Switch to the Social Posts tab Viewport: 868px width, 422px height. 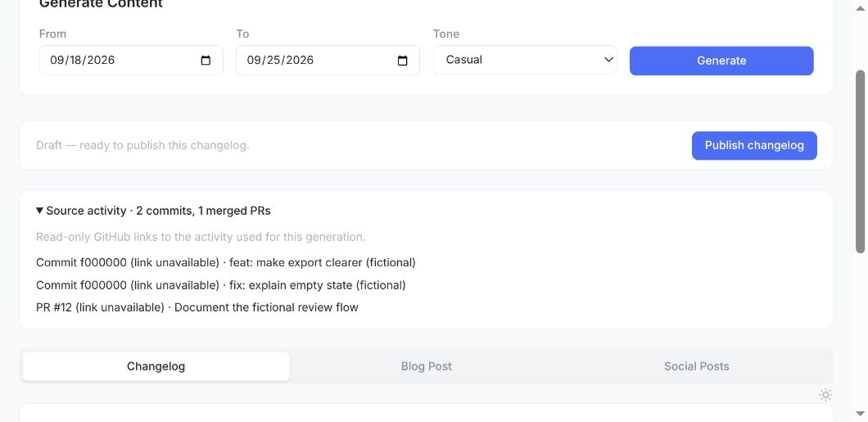tap(696, 366)
